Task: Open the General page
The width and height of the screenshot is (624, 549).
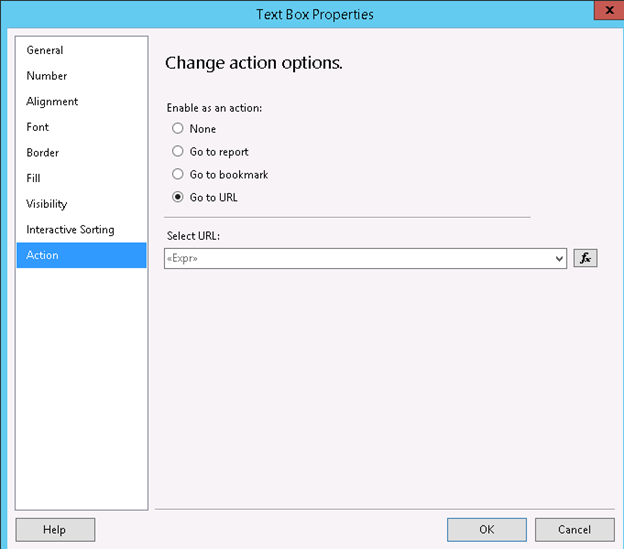Action: point(45,50)
